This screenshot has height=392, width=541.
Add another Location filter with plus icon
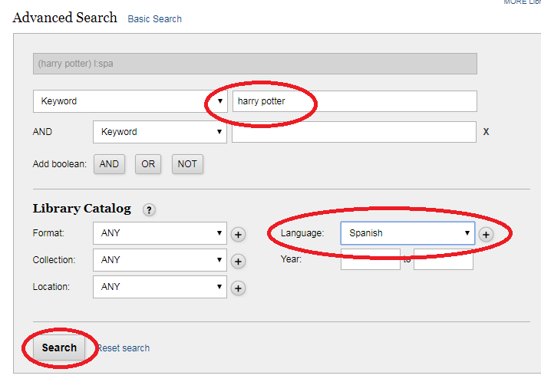(238, 288)
